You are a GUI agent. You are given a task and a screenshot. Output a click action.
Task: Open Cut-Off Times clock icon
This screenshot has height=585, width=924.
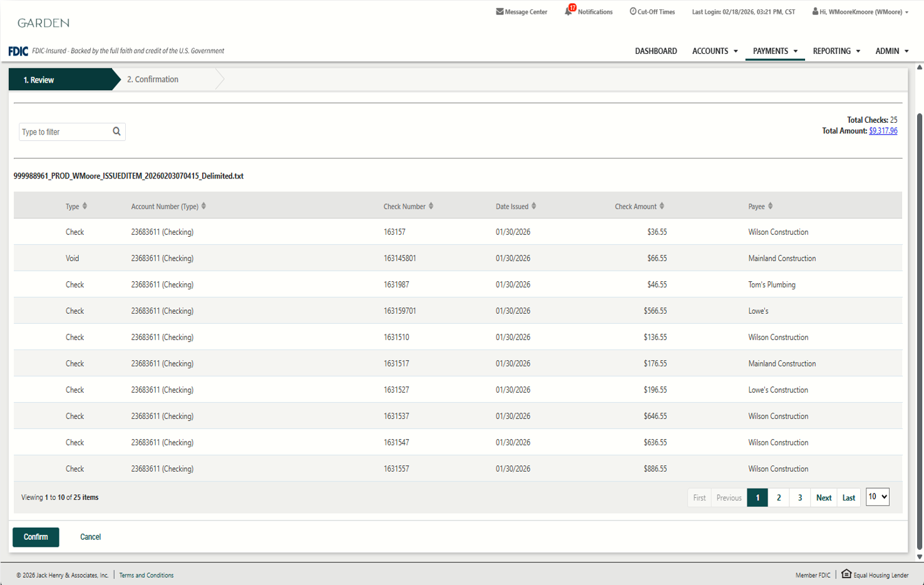[633, 11]
